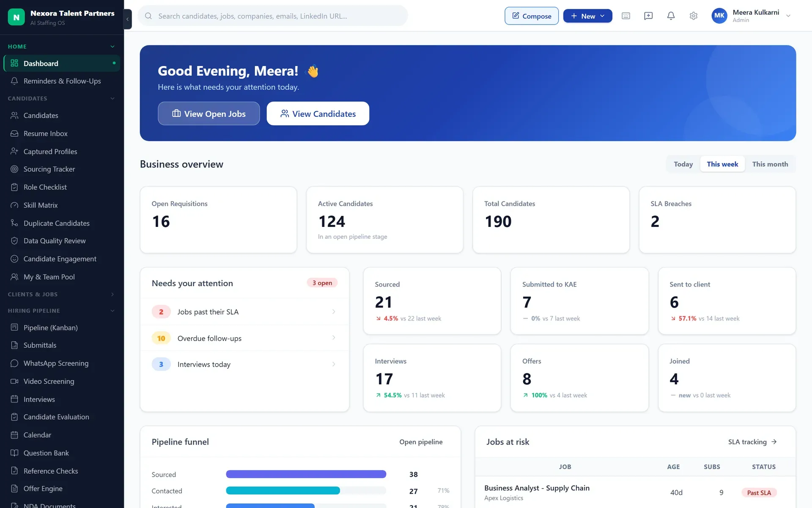Open Data Quality Review
812x508 pixels.
[x=62, y=241]
